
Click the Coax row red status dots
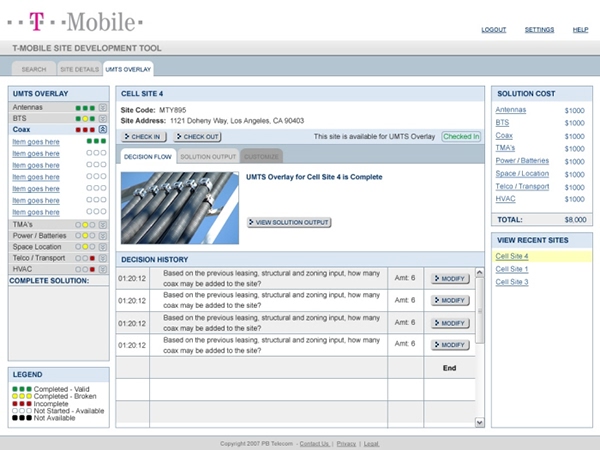coord(85,130)
